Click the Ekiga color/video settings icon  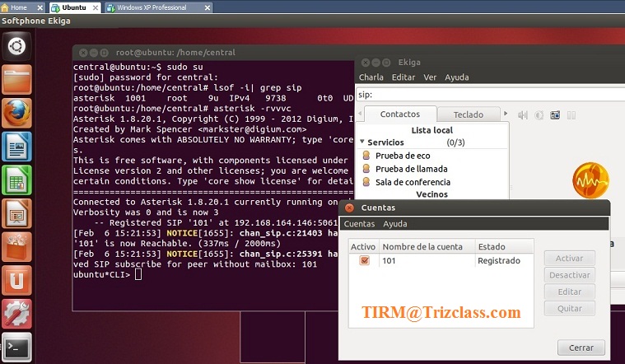click(x=539, y=115)
